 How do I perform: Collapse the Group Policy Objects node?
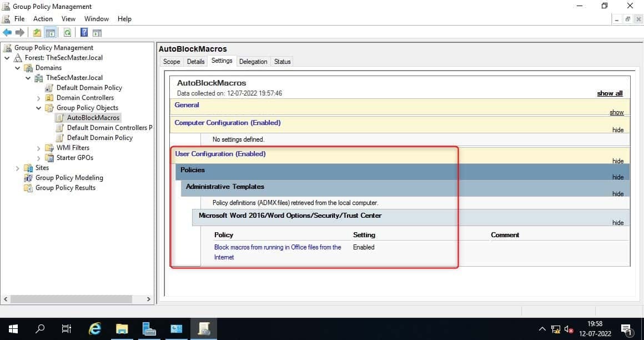click(x=39, y=108)
